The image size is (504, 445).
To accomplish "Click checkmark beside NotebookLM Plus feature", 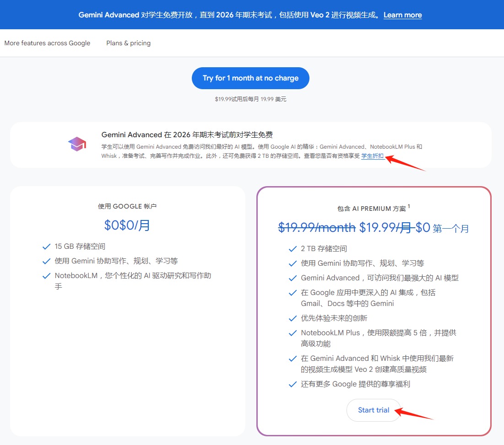I will [293, 333].
